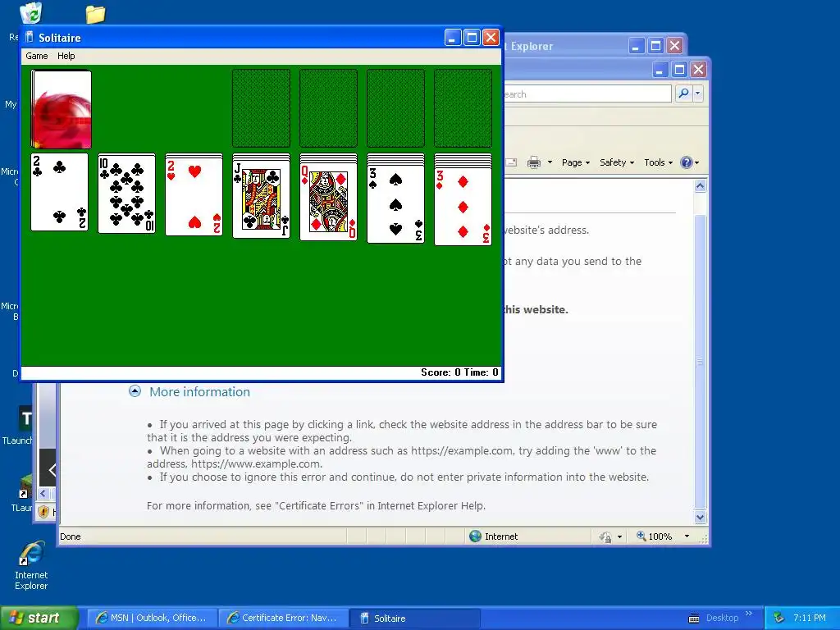Image resolution: width=840 pixels, height=630 pixels.
Task: Click the second empty foundation slot
Action: pyautogui.click(x=328, y=107)
